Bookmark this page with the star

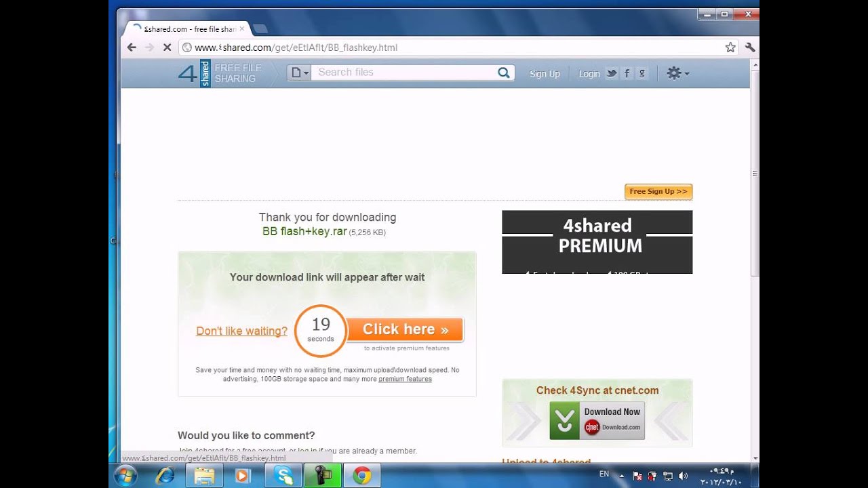pos(730,47)
